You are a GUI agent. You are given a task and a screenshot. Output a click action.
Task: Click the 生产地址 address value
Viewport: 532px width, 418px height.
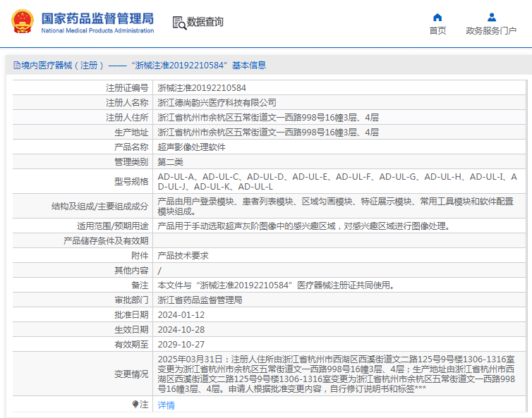(268, 133)
